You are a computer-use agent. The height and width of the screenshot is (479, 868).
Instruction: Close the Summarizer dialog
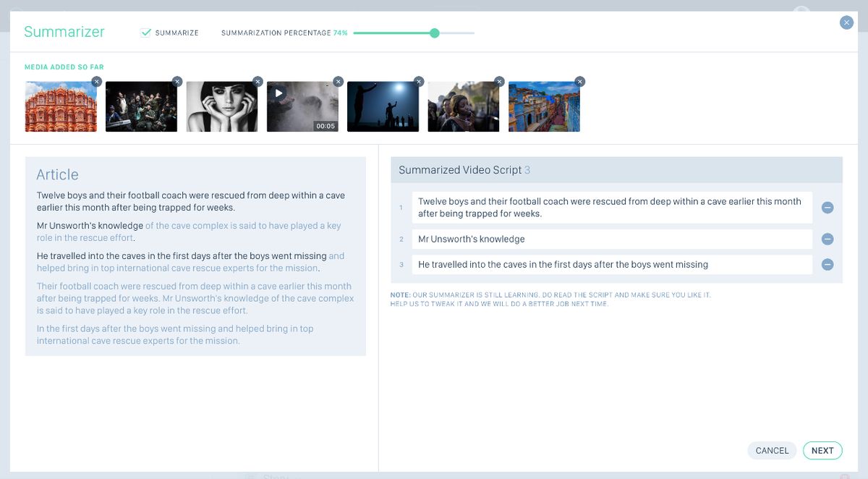point(846,22)
